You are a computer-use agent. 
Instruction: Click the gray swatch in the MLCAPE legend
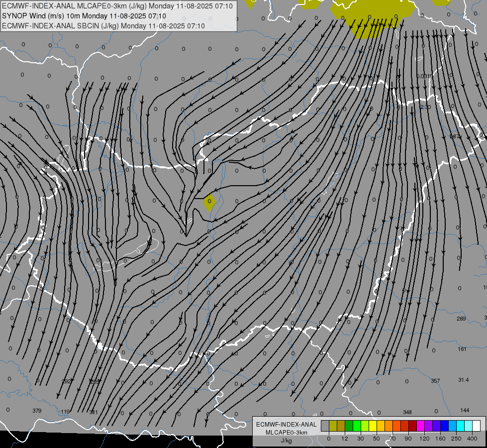(x=325, y=426)
